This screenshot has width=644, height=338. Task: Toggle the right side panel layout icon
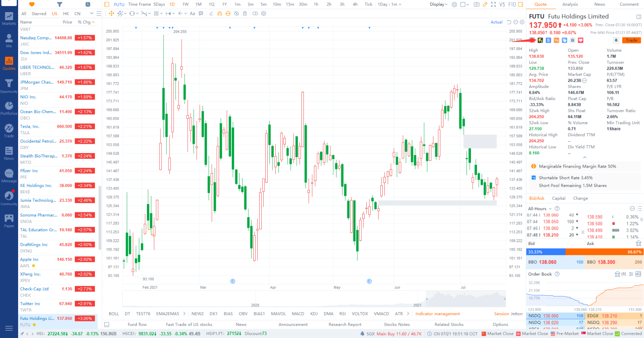[520, 4]
